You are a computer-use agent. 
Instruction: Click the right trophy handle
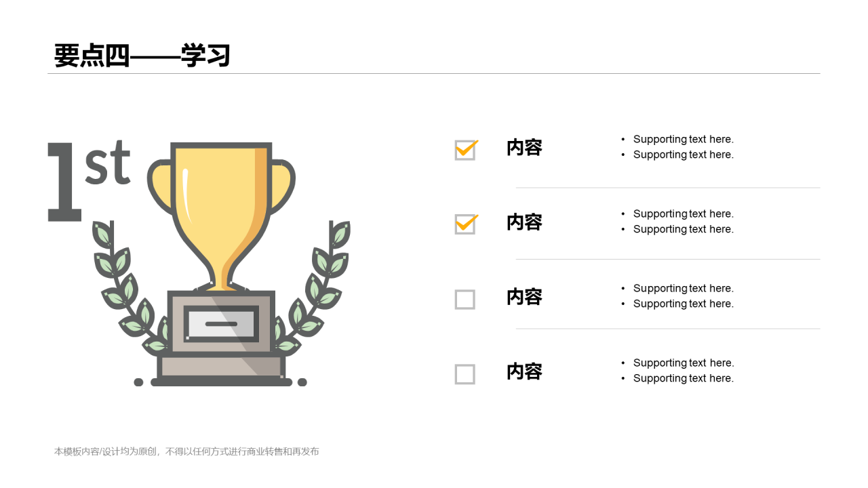click(282, 187)
